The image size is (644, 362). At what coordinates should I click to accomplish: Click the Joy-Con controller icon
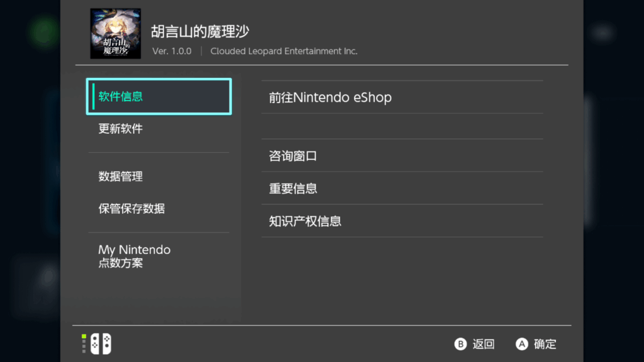[101, 344]
